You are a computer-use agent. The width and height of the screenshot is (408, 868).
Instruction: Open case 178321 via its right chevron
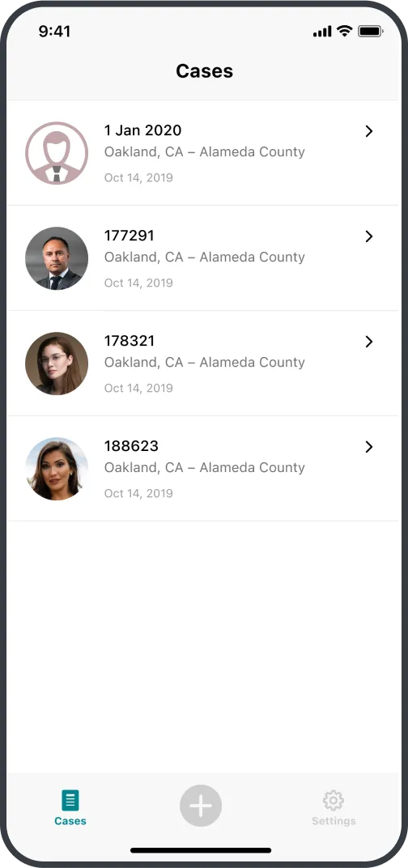[369, 342]
